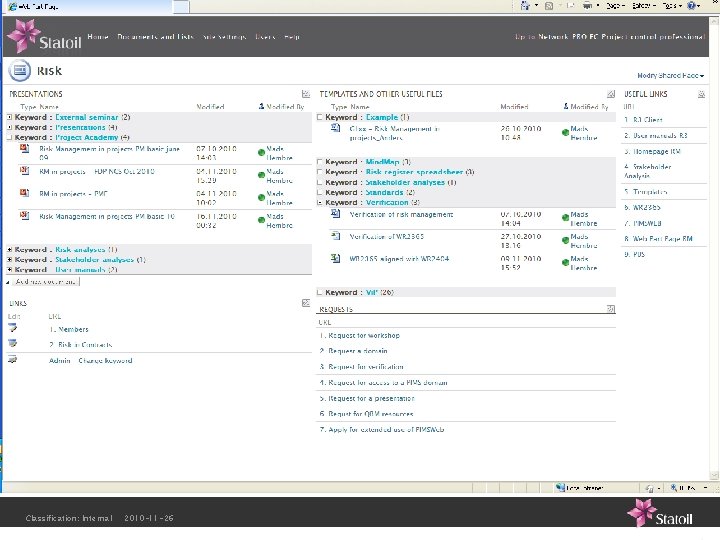Click Statoil logo in the footer
This screenshot has width=720, height=540.
click(x=659, y=513)
